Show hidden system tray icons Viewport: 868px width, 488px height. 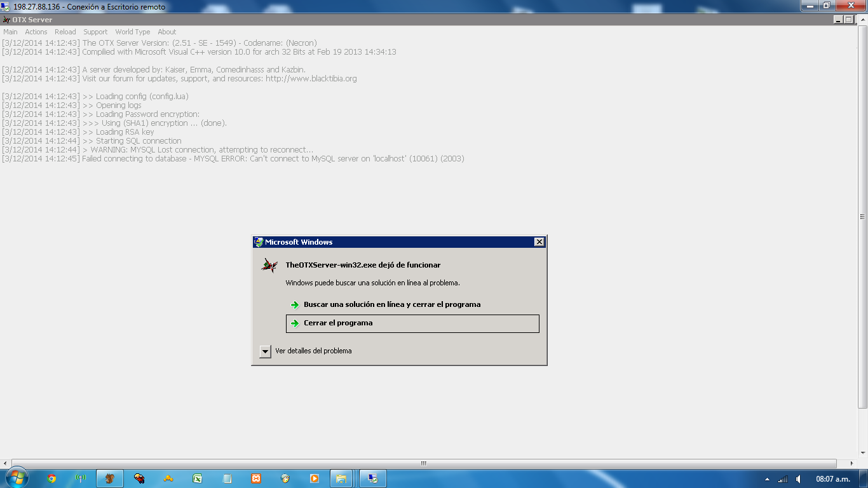tap(767, 479)
